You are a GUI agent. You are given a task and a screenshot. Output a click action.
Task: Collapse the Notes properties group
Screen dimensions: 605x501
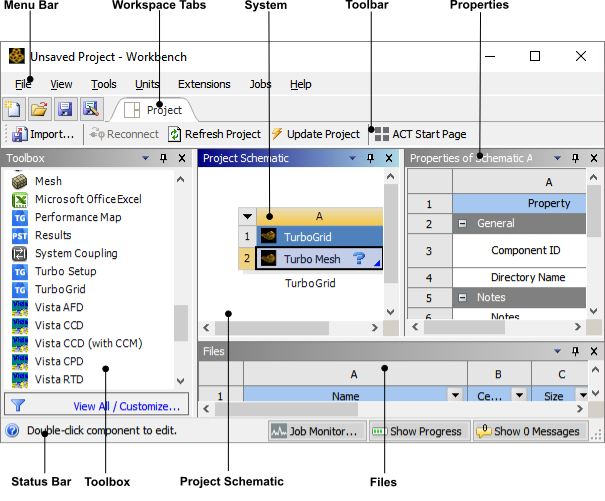pos(462,298)
